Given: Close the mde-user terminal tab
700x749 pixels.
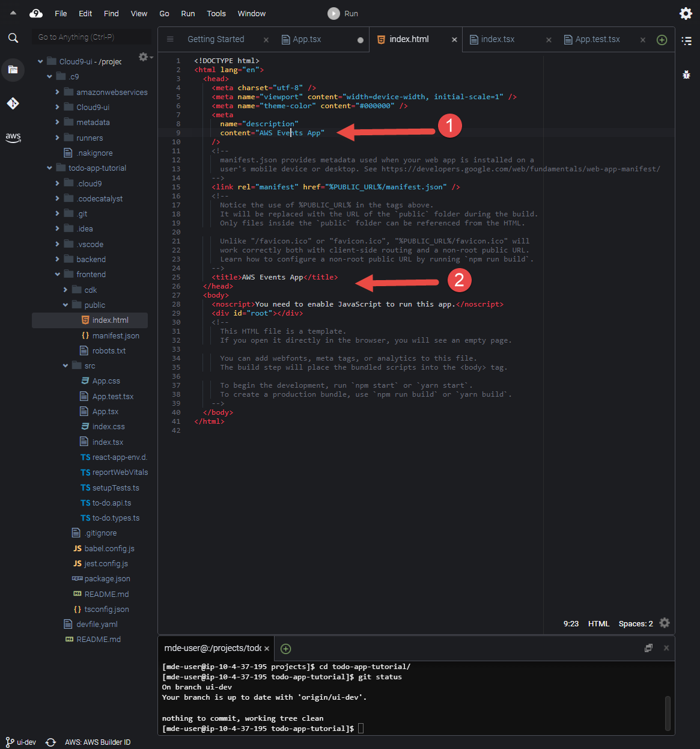Looking at the screenshot, I should 267,649.
